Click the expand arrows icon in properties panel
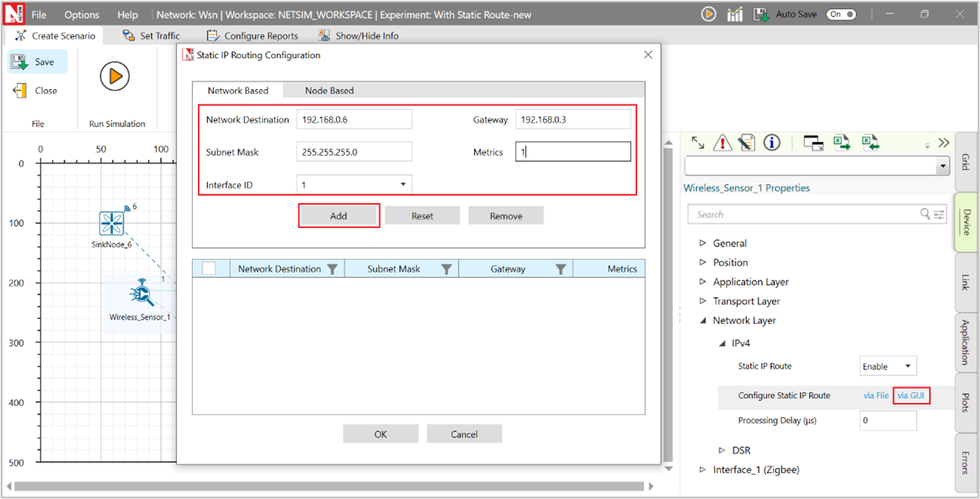 click(x=697, y=143)
